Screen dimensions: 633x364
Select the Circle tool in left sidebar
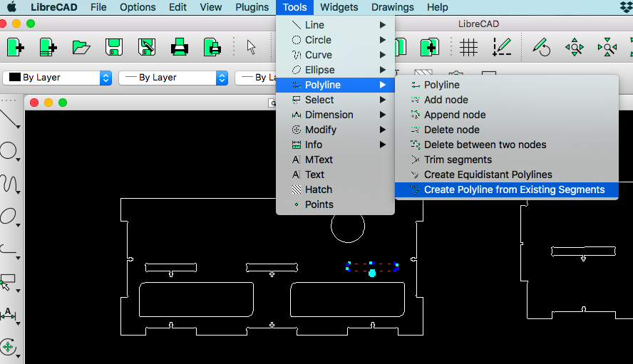10,151
